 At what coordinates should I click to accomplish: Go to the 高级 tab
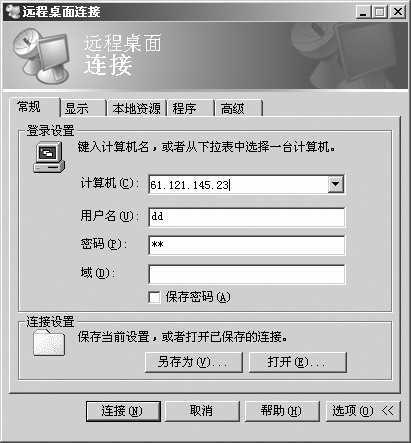coord(238,108)
